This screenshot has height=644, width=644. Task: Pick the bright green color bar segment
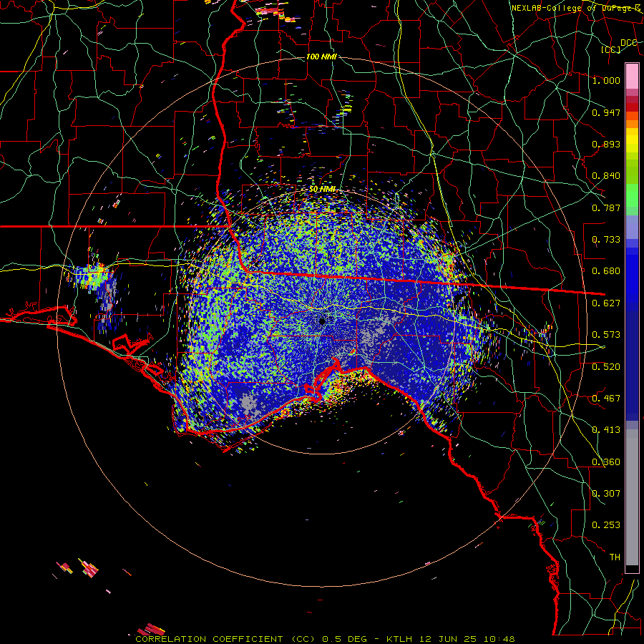click(632, 195)
